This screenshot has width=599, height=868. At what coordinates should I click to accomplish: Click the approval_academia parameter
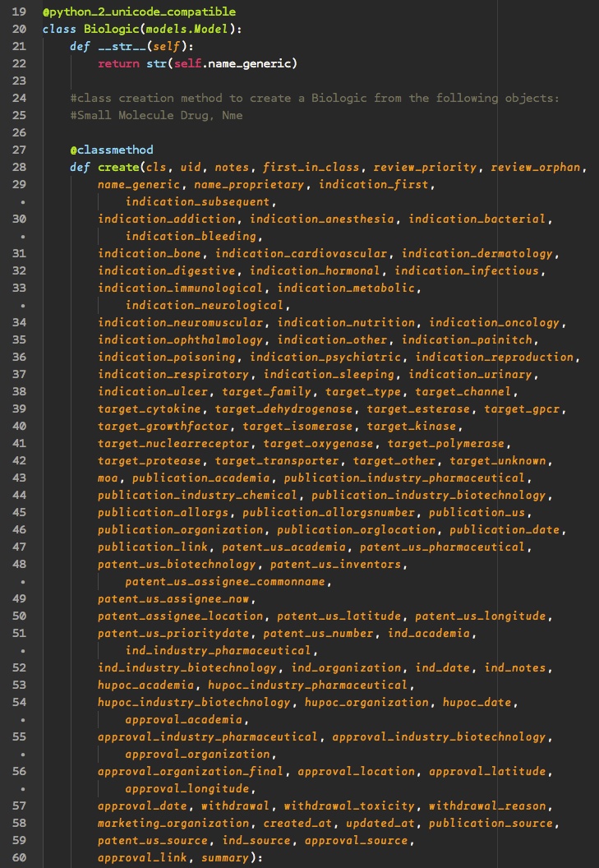tap(184, 720)
